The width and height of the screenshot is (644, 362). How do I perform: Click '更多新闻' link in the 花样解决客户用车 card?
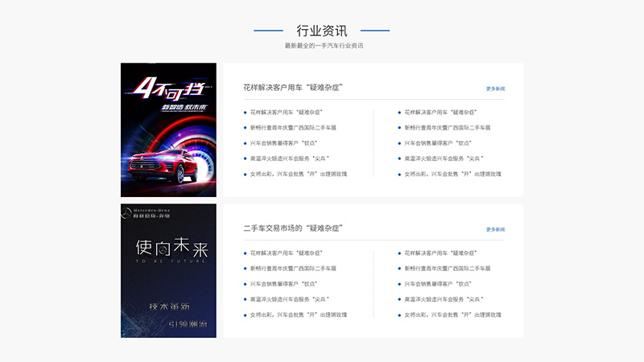[495, 88]
